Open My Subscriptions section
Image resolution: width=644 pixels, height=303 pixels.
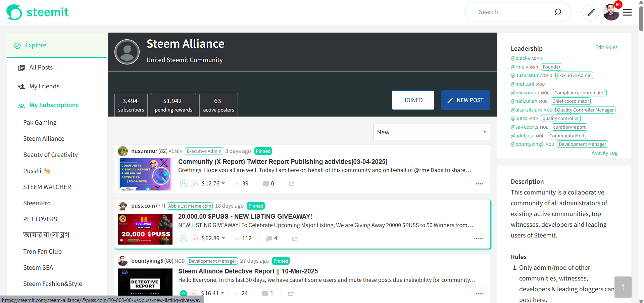point(54,105)
